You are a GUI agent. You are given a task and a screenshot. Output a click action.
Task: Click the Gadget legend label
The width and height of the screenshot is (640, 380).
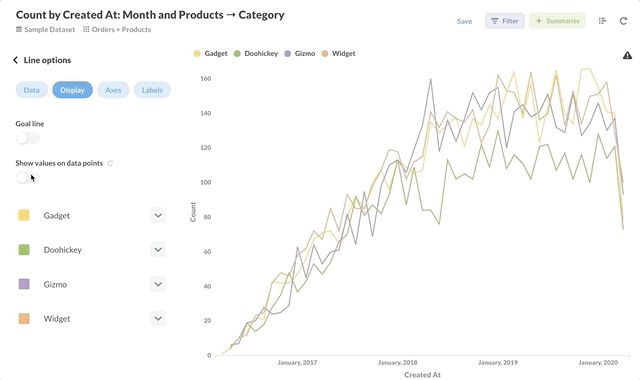[x=216, y=53]
